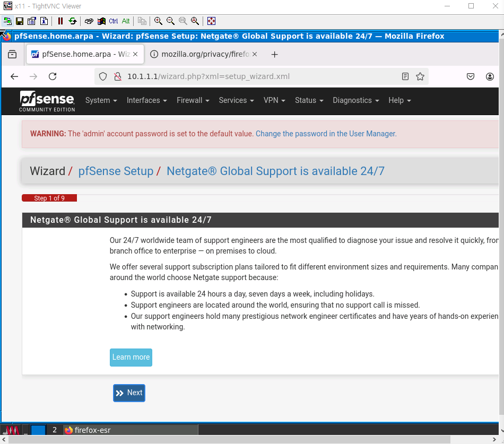Click the insecure connection padlock icon
The width and height of the screenshot is (504, 444).
[118, 76]
